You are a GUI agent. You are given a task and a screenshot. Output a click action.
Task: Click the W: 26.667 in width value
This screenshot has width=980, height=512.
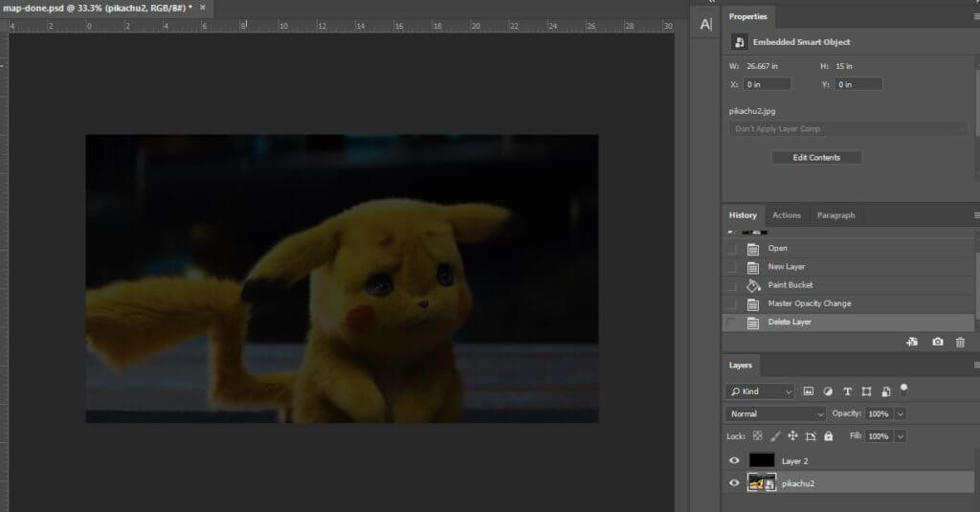[762, 66]
